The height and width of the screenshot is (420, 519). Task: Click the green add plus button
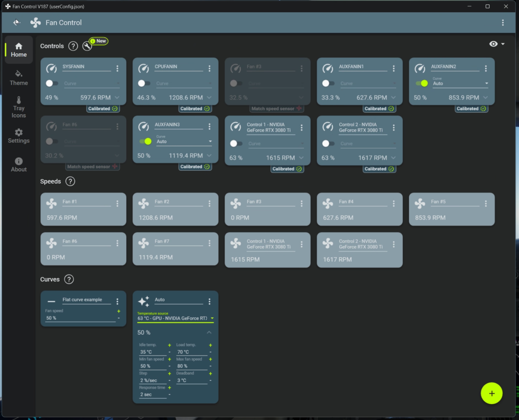(x=491, y=393)
